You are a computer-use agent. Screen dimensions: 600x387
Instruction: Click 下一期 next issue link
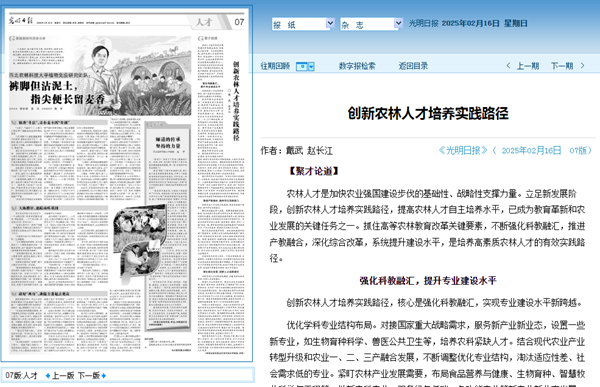coord(562,66)
